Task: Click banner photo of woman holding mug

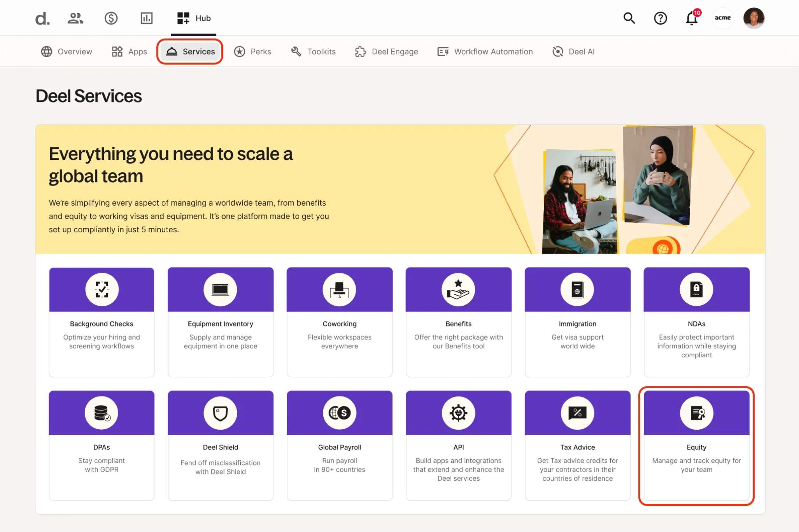Action: tap(657, 175)
